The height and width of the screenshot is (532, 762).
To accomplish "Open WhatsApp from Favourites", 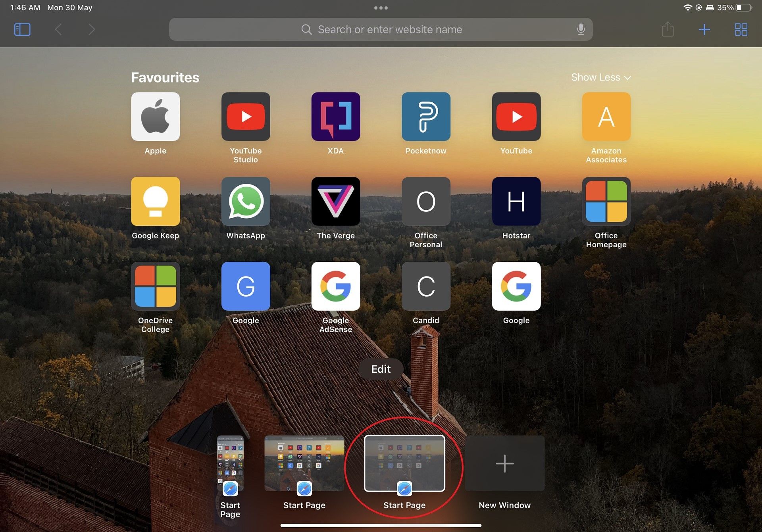I will 246,201.
